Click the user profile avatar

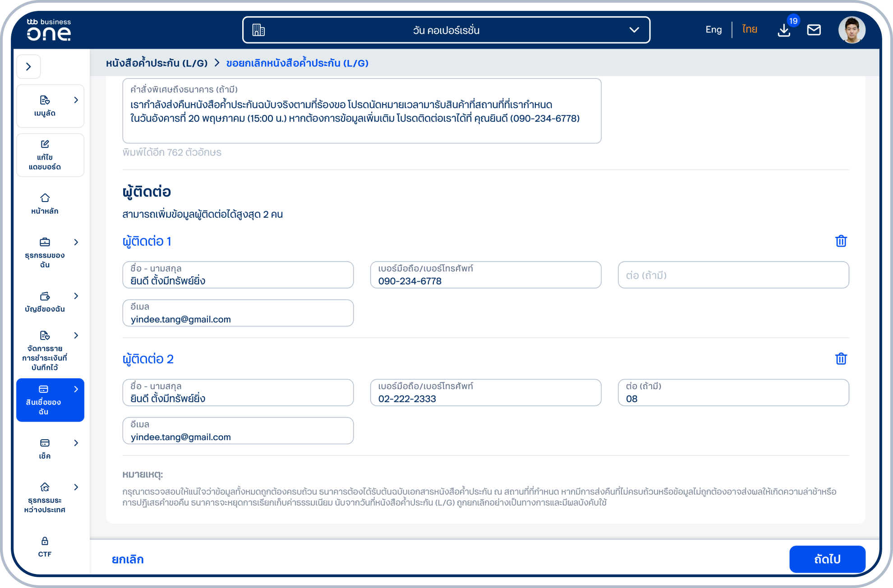(852, 30)
